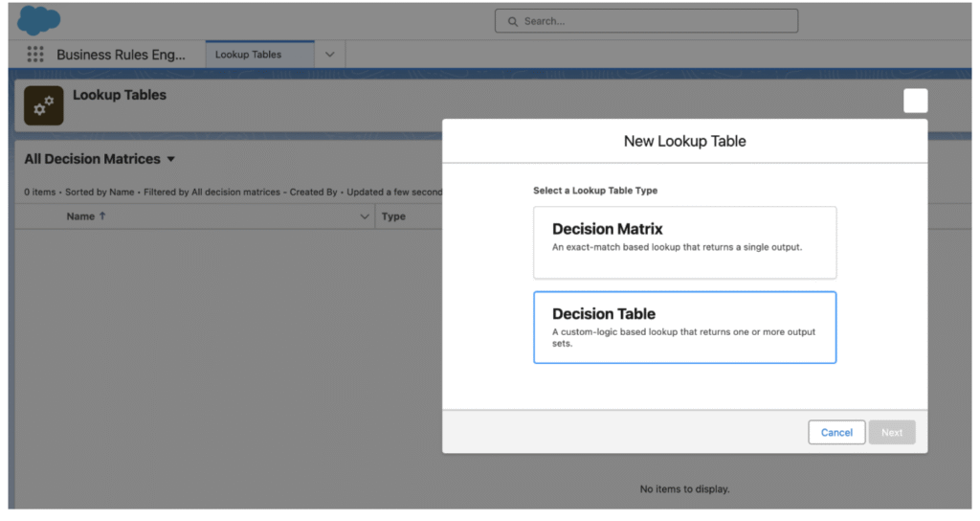Expand the Lookup Tables tab chevron menu
Screen dimensions: 980x521
[330, 55]
